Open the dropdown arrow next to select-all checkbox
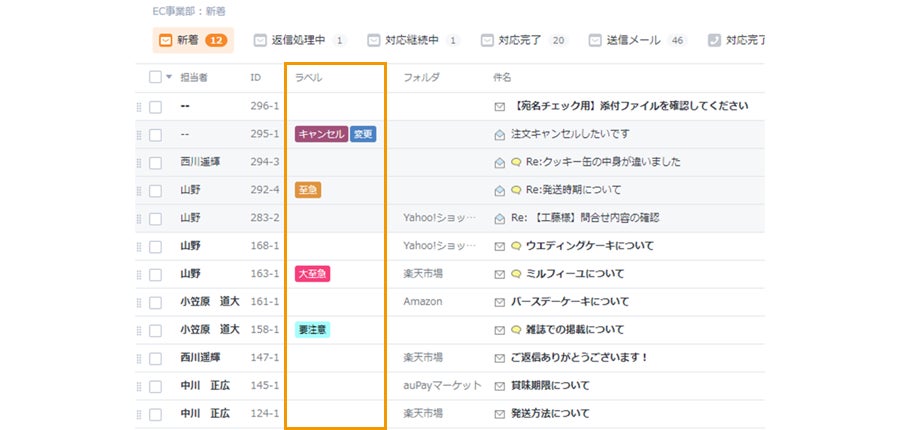 point(169,77)
